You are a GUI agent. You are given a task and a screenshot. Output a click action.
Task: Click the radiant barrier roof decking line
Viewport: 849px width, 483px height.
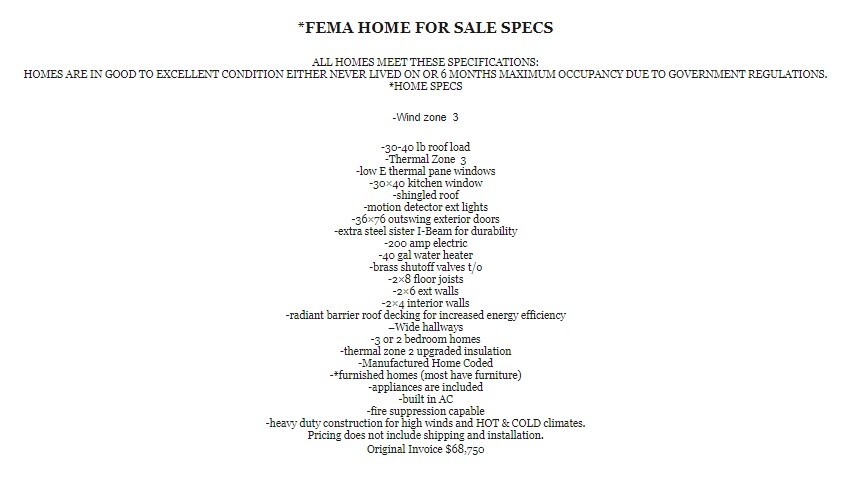(x=426, y=315)
